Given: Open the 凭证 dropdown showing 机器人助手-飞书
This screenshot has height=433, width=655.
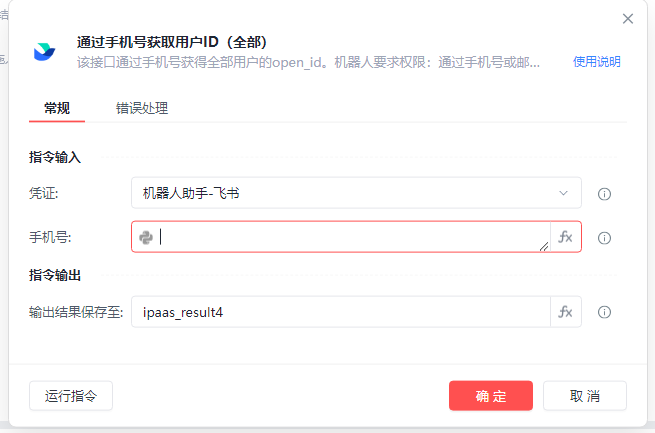Looking at the screenshot, I should (340, 193).
